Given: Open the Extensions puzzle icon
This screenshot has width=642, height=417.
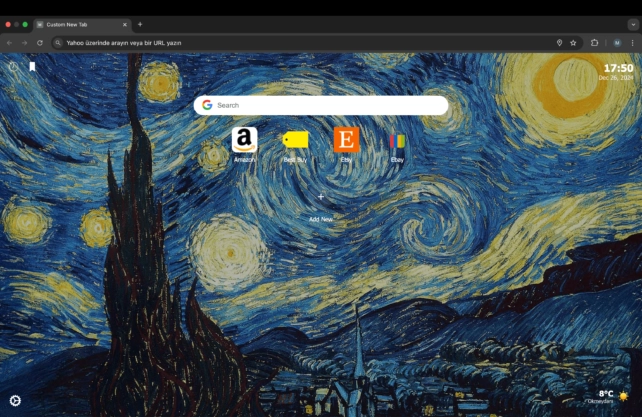Looking at the screenshot, I should point(595,43).
